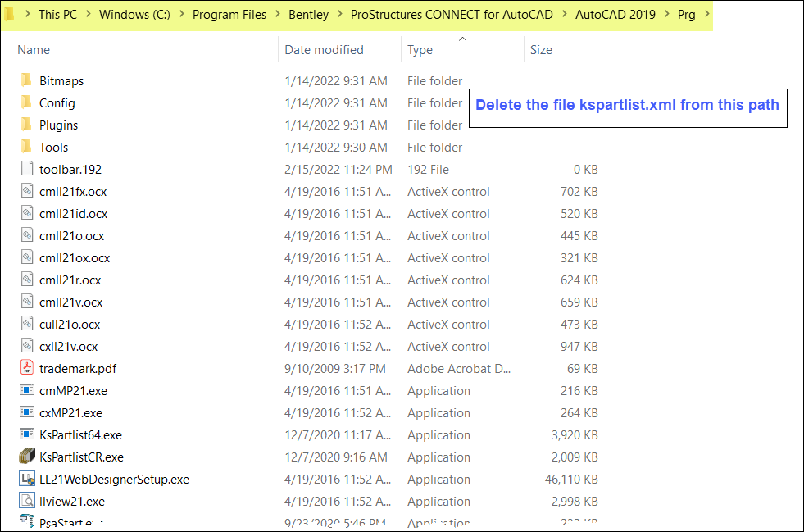Screen dimensions: 804x532
Task: Click the 192 File type entry
Action: [x=428, y=170]
